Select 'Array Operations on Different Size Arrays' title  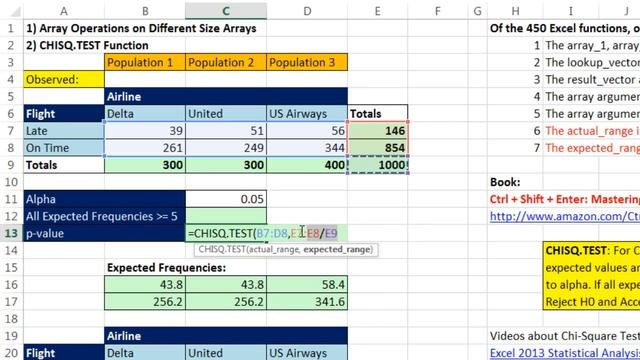(x=141, y=28)
